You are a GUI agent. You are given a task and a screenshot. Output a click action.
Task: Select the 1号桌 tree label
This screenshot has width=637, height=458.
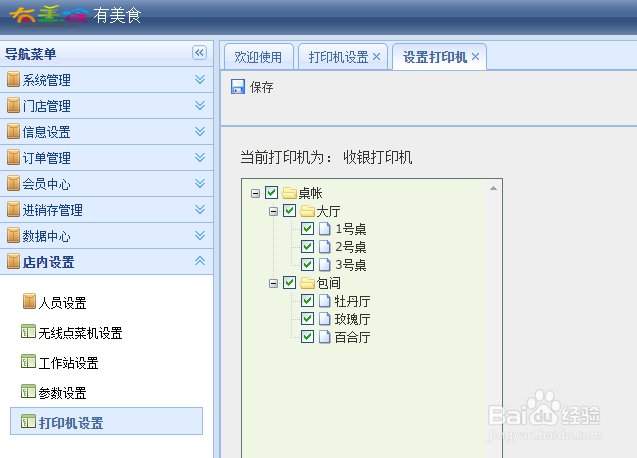pyautogui.click(x=351, y=229)
